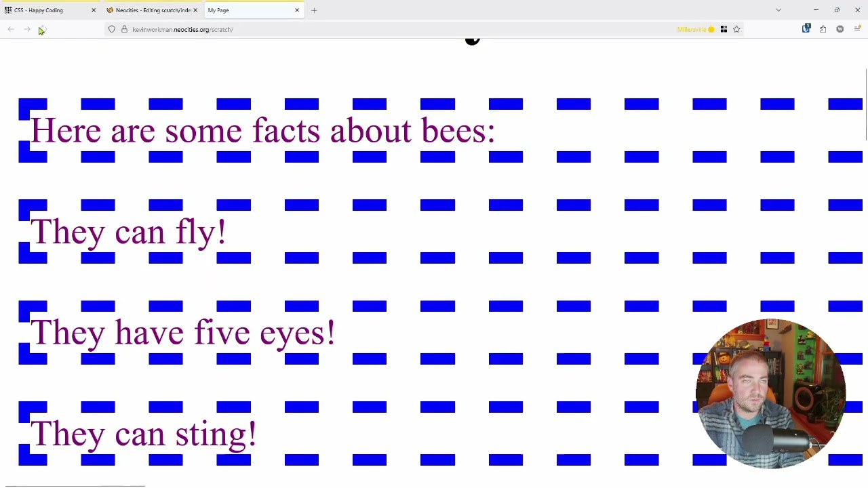Click the Neocities cat favicon
This screenshot has height=488, width=868.
110,10
